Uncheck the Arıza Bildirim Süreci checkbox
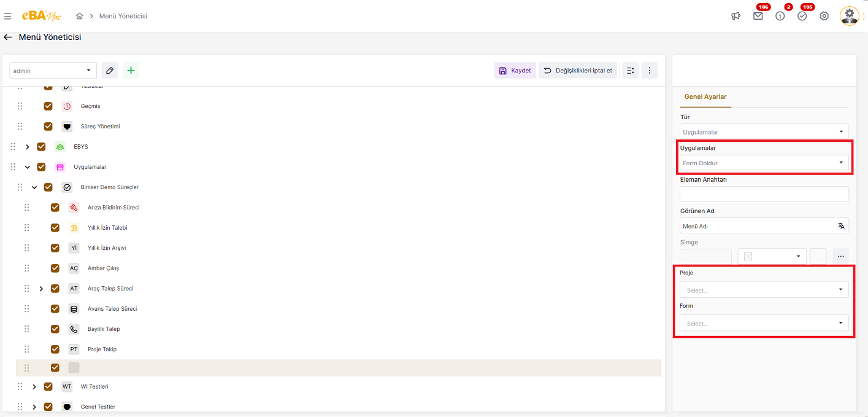The height and width of the screenshot is (417, 868). pos(55,208)
